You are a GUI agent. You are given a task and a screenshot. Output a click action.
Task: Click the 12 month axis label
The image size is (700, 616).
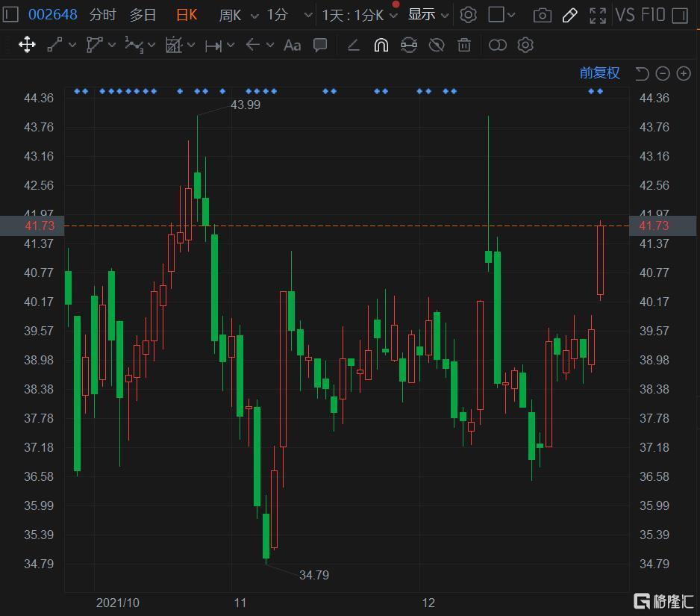pyautogui.click(x=428, y=603)
